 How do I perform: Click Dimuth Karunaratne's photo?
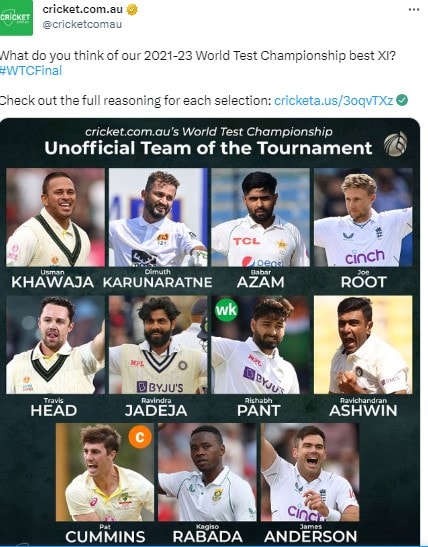pyautogui.click(x=158, y=217)
